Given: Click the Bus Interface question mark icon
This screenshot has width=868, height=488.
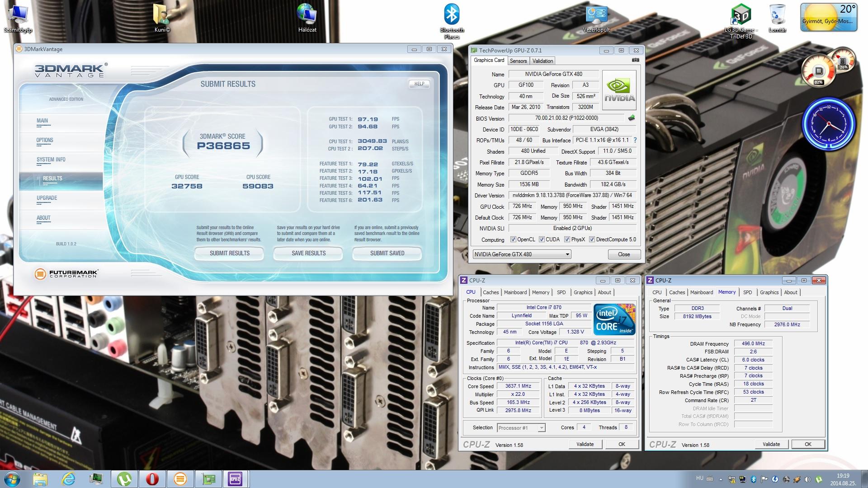Looking at the screenshot, I should pos(635,140).
